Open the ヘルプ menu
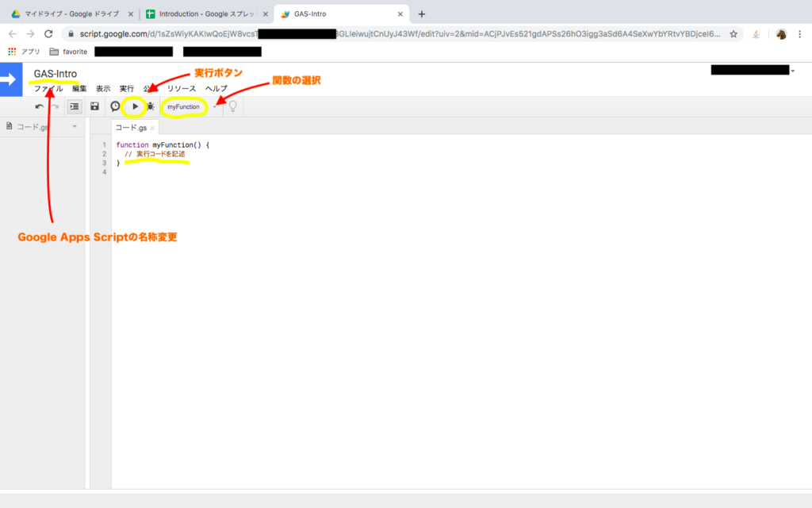This screenshot has height=508, width=812. point(216,89)
